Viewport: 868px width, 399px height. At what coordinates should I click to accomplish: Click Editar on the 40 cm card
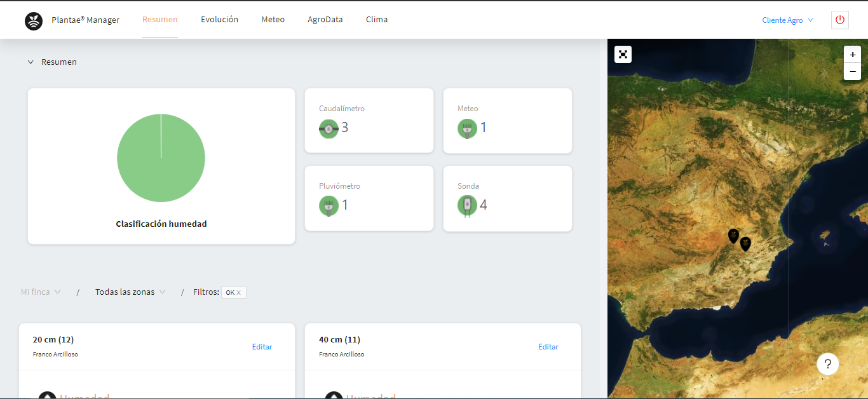[548, 347]
